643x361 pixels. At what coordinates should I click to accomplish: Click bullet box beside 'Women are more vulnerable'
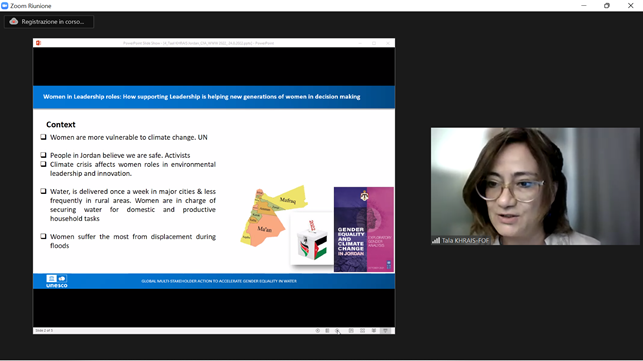pyautogui.click(x=43, y=137)
